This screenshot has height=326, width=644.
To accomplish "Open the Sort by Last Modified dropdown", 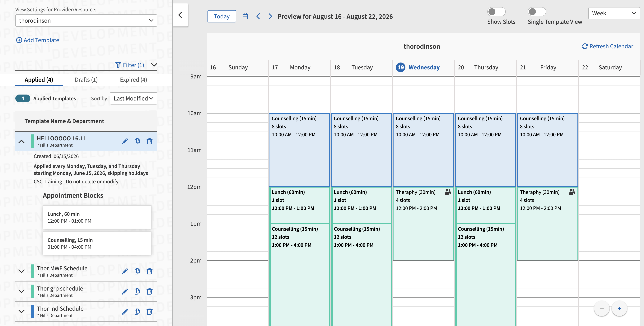I will coord(133,99).
